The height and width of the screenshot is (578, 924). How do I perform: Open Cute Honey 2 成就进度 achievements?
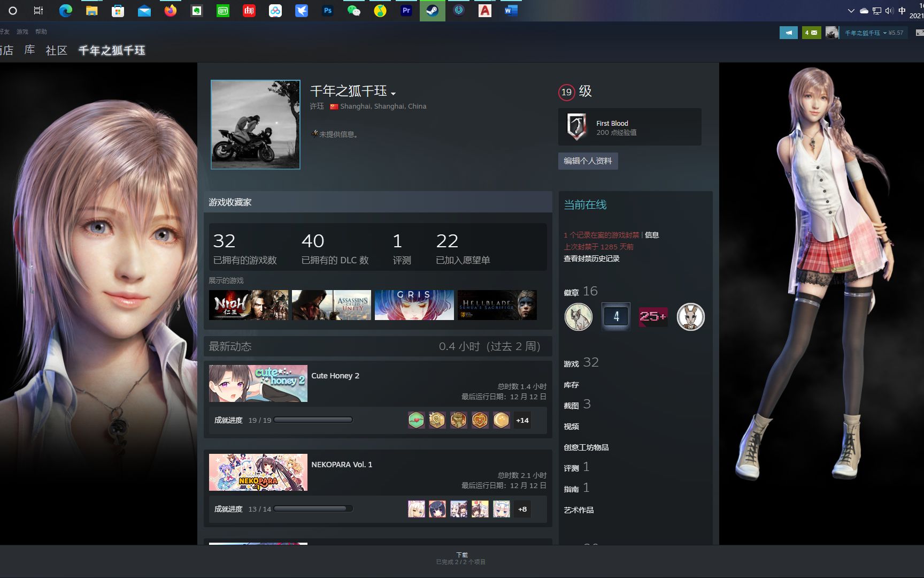pyautogui.click(x=228, y=420)
